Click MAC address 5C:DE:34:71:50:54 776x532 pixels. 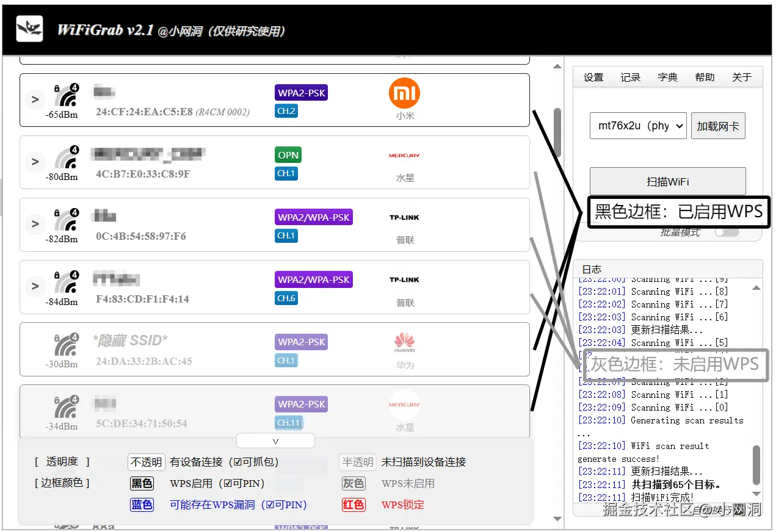click(142, 423)
